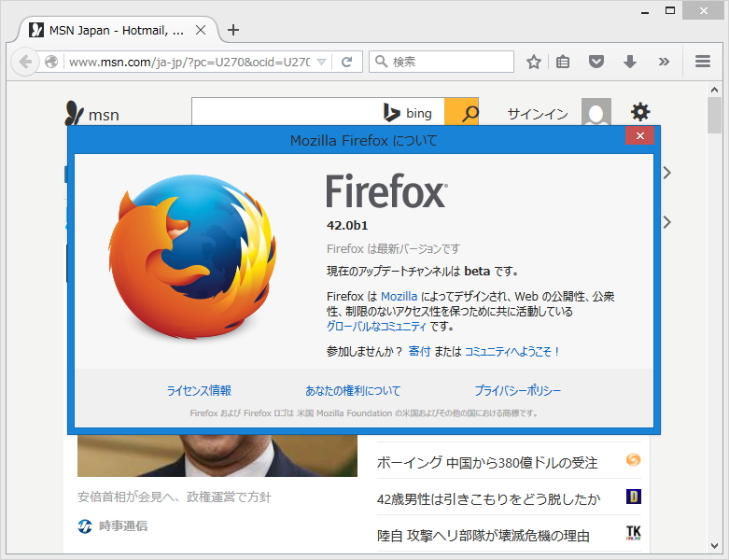729x560 pixels.
Task: Click the magnifier icon in Firefox search box
Action: tap(381, 62)
